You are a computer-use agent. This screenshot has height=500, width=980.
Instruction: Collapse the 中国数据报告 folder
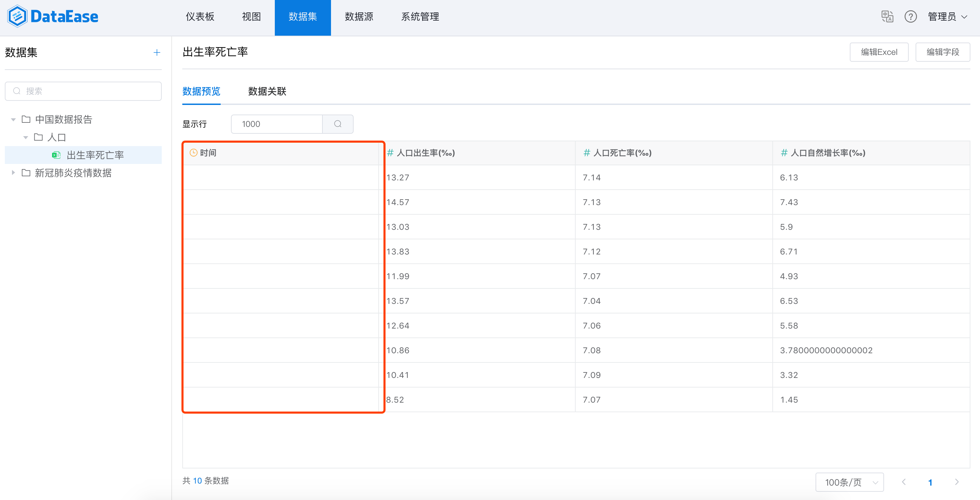click(13, 120)
